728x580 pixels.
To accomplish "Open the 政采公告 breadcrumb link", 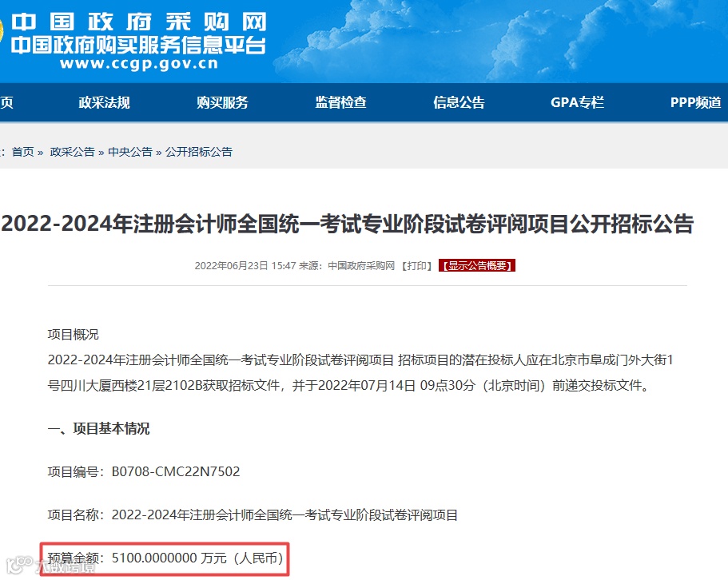I will coord(72,152).
